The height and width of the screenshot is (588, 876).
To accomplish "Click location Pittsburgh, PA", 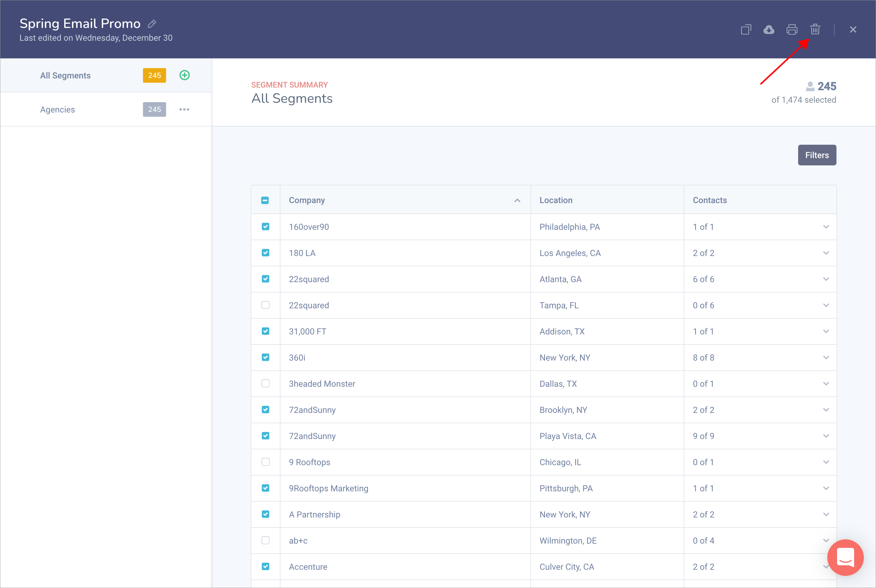I will pos(566,488).
